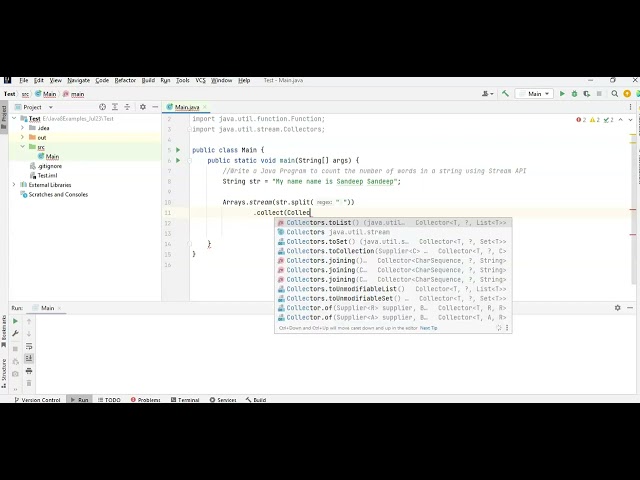Choose Collectors.toList() suggestion
640x480 pixels.
point(393,222)
